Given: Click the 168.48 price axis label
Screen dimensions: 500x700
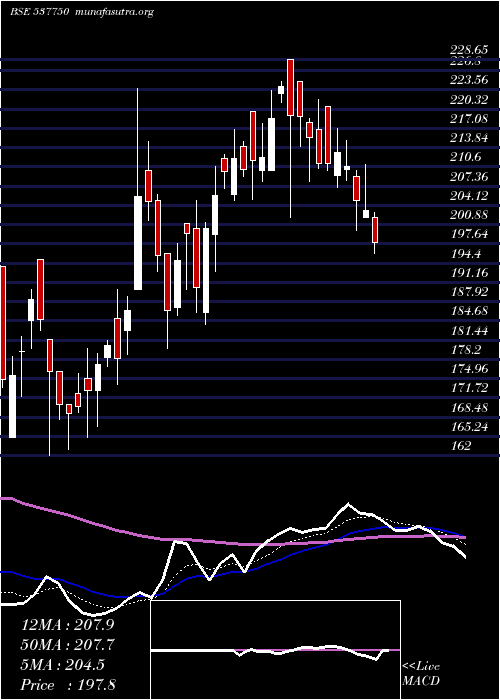Looking at the screenshot, I should click(x=470, y=408).
